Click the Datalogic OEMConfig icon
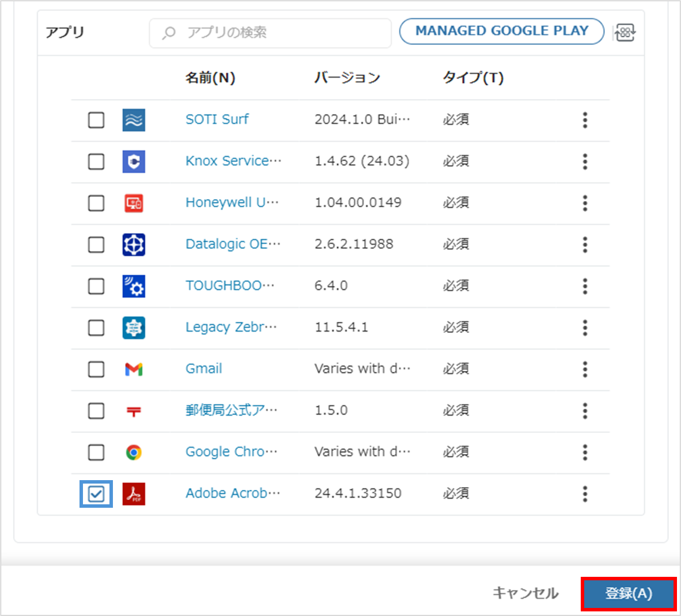Viewport: 681px width, 616px height. pos(134,245)
